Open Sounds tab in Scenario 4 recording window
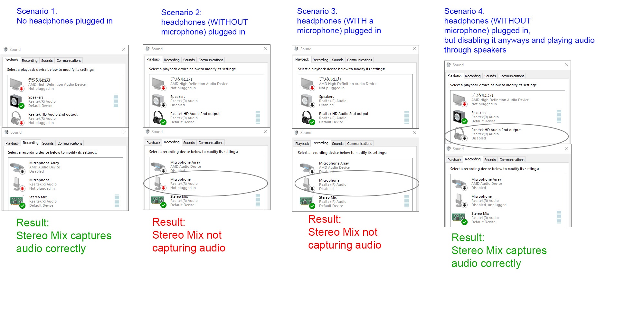 (490, 160)
